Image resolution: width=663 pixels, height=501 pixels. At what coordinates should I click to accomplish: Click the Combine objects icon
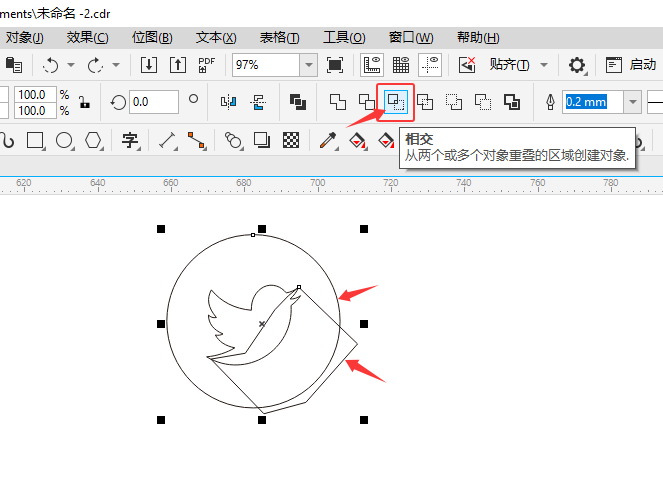pos(298,102)
